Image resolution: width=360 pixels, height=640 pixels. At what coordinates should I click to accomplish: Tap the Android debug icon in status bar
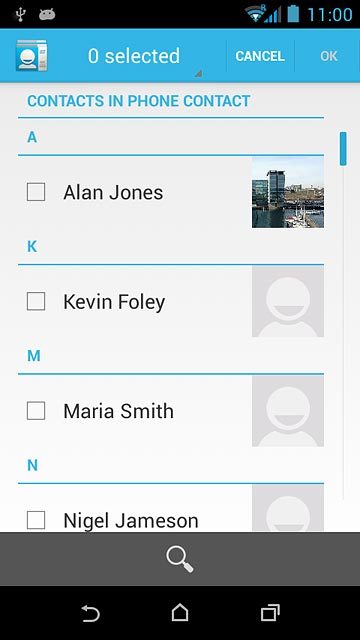[47, 15]
